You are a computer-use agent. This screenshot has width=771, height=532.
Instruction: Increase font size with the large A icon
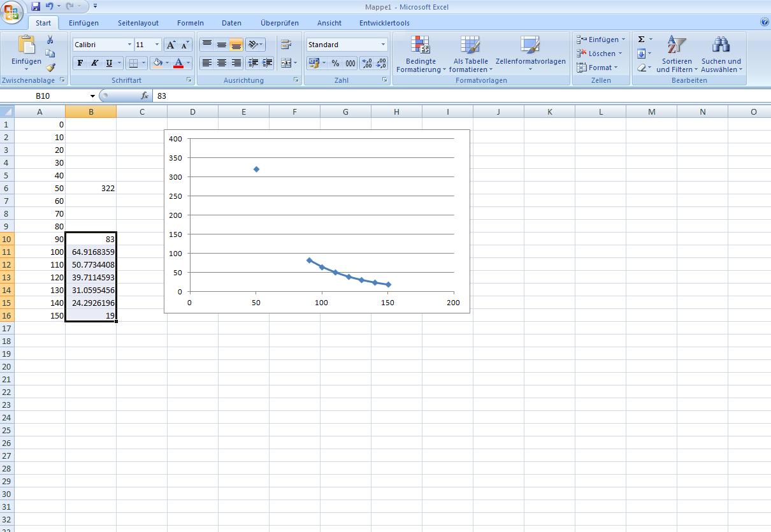[x=171, y=45]
